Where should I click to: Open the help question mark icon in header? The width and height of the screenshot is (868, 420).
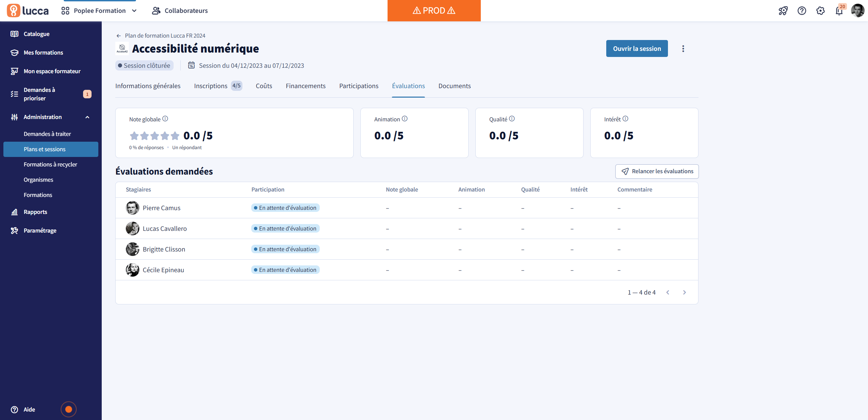(x=802, y=11)
